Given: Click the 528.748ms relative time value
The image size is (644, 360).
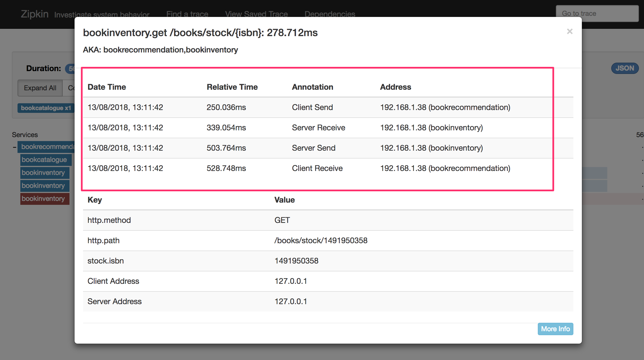Looking at the screenshot, I should point(226,168).
